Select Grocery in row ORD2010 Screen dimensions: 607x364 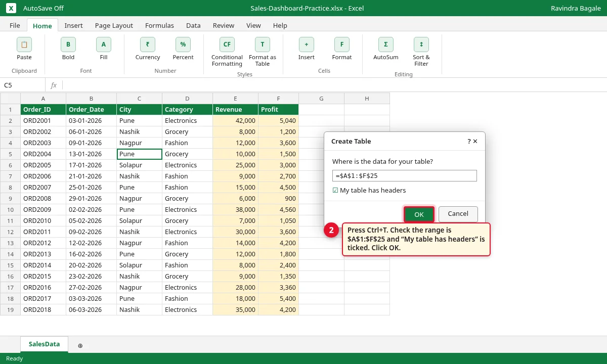point(187,220)
